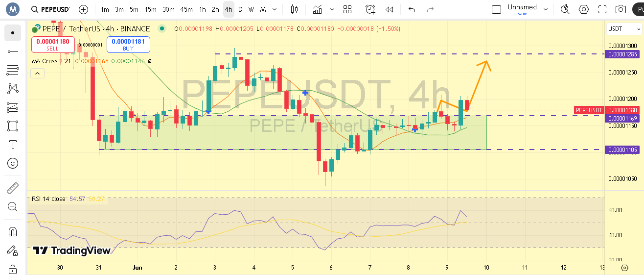This screenshot has width=644, height=275.
Task: Select the rectangle shapes tool
Action: click(x=13, y=126)
